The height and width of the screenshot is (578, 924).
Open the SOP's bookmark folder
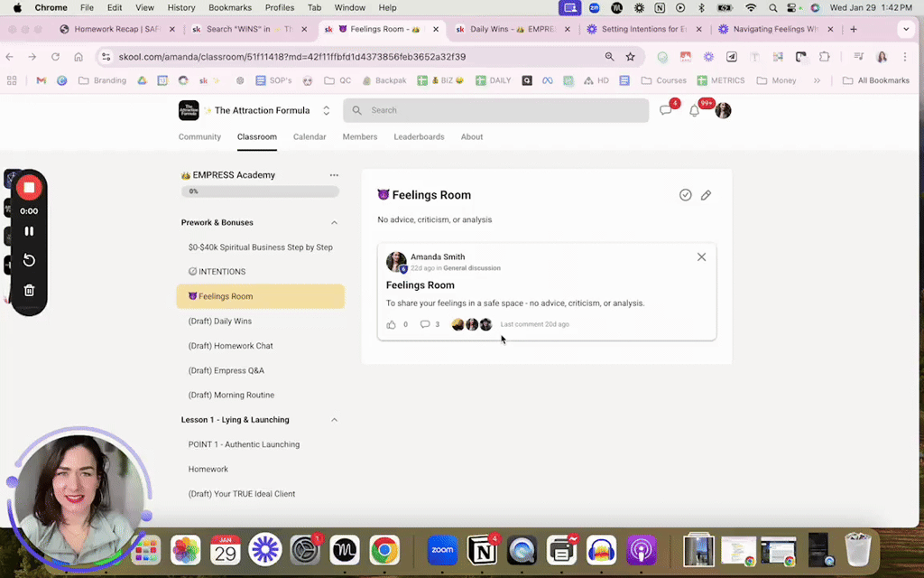[x=273, y=80]
